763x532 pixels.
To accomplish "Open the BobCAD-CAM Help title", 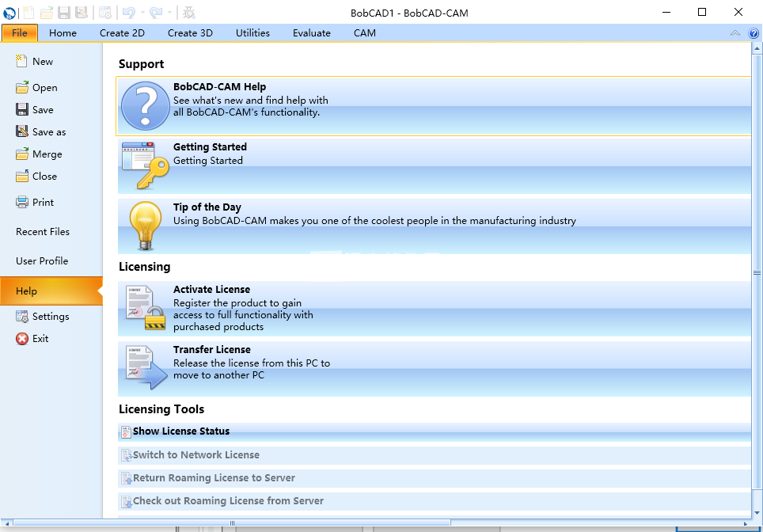I will tap(219, 86).
